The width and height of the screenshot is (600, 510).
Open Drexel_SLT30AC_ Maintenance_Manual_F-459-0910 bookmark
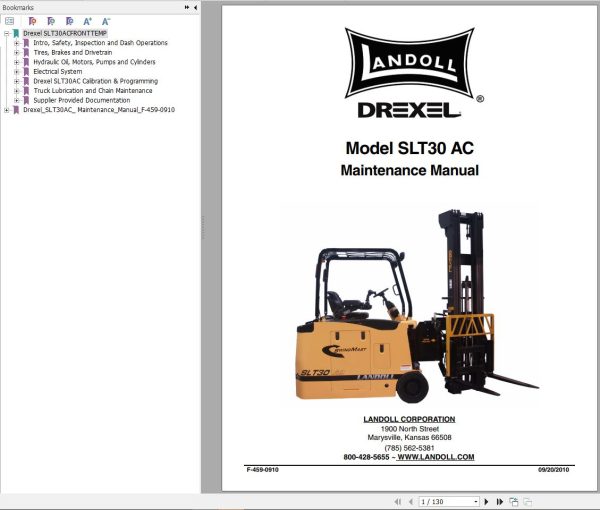coord(99,110)
